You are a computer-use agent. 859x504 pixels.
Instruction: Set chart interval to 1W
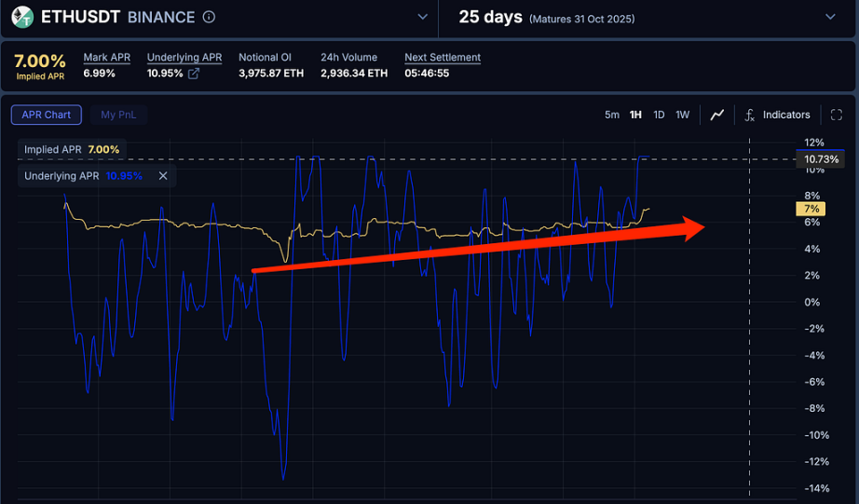pyautogui.click(x=683, y=115)
